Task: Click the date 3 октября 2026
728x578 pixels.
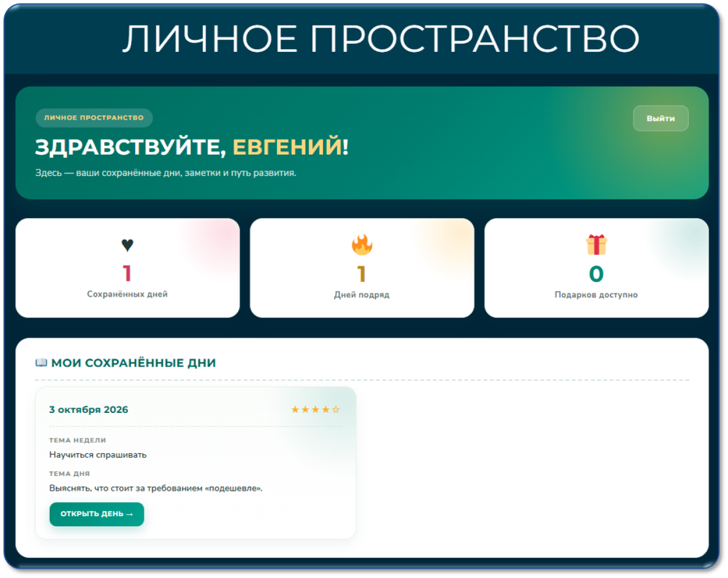Action: (89, 410)
